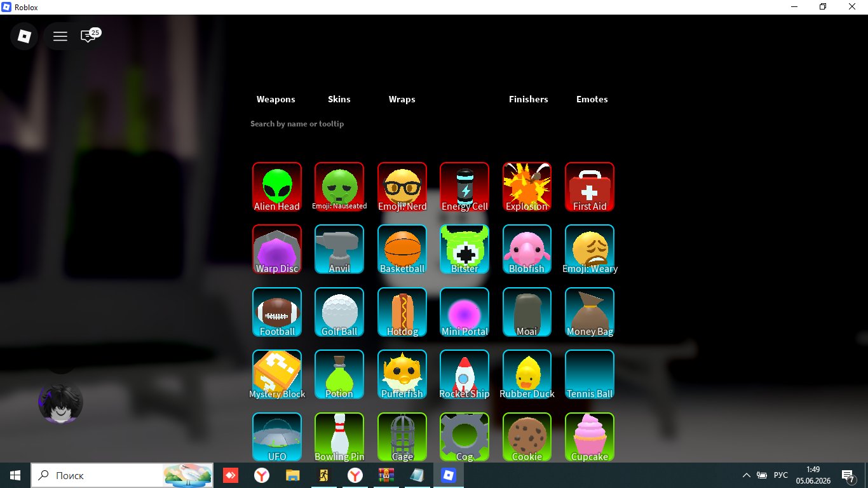Open the chat with 25 unread messages
The width and height of the screenshot is (868, 488).
(89, 36)
